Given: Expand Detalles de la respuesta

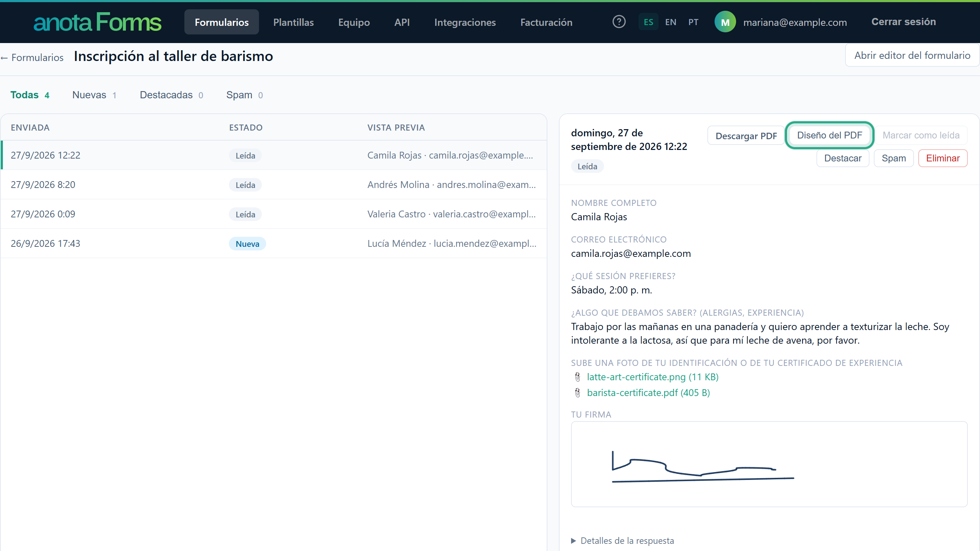Looking at the screenshot, I should 622,541.
